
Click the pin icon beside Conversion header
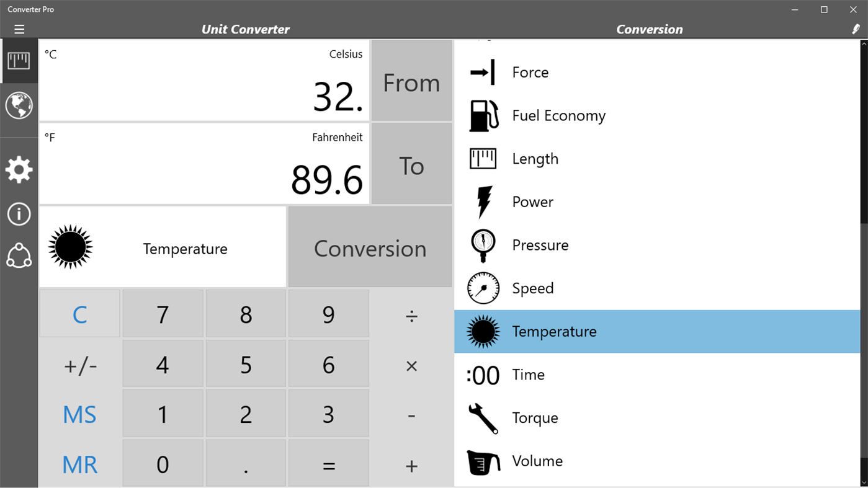856,29
